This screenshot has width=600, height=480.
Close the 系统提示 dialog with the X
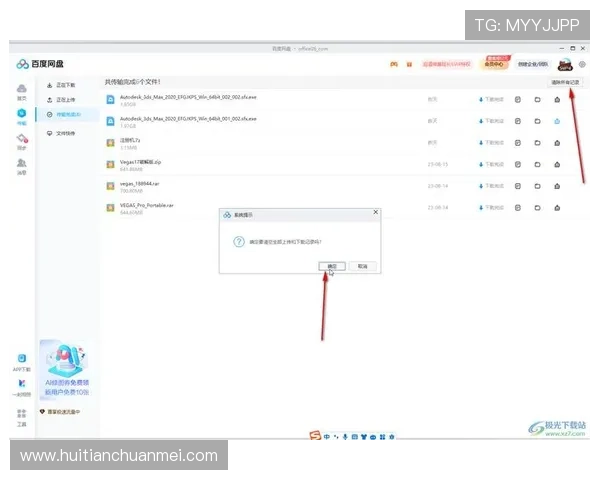pos(375,212)
